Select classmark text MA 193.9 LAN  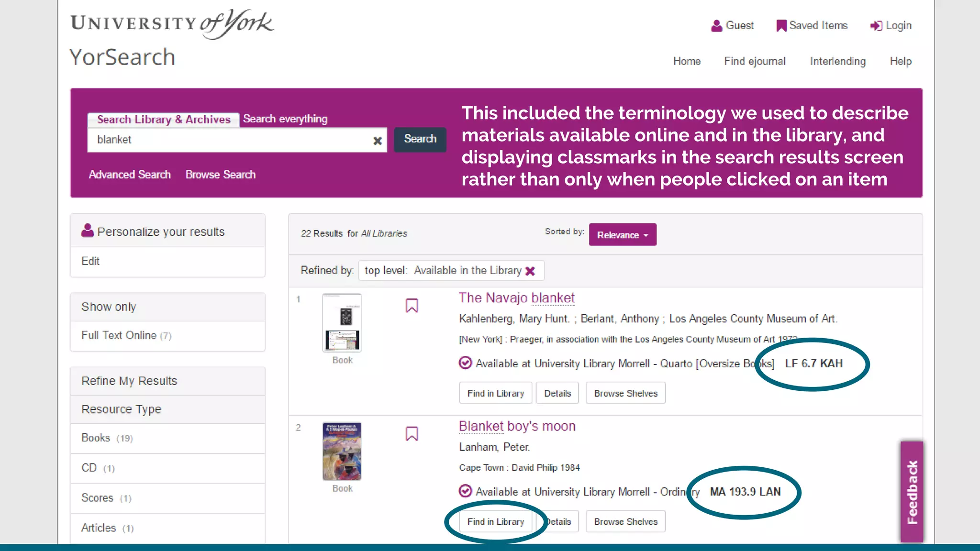click(x=745, y=492)
